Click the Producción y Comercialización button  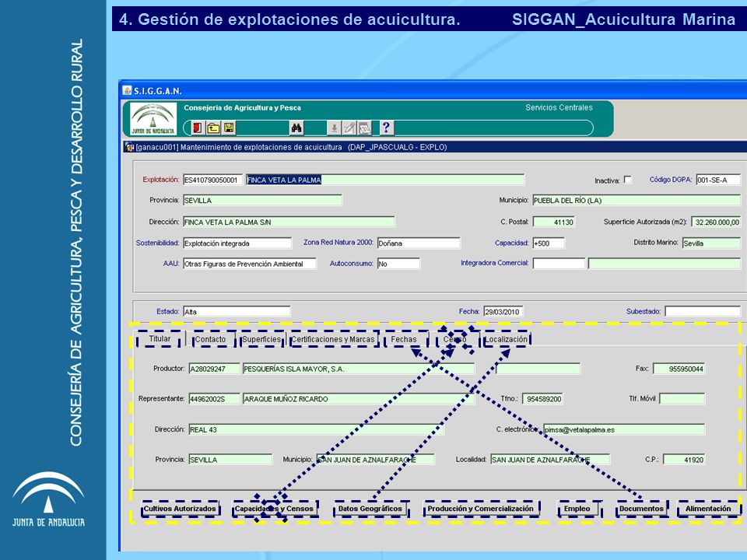coord(481,509)
